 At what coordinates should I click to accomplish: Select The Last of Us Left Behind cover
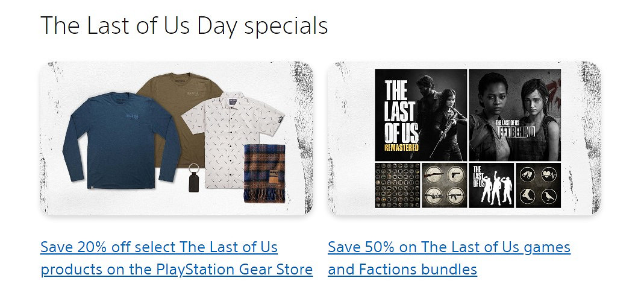pyautogui.click(x=514, y=115)
